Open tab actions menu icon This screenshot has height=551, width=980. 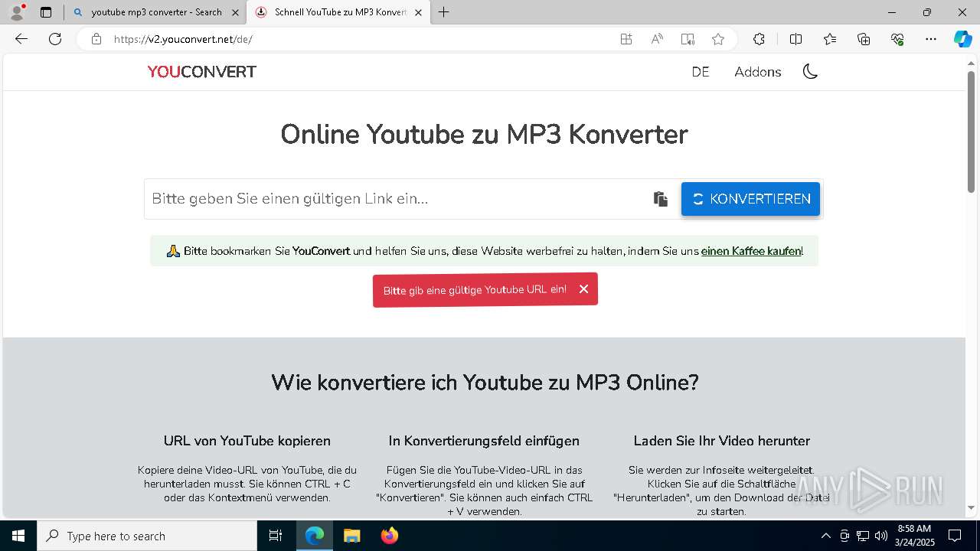[46, 12]
